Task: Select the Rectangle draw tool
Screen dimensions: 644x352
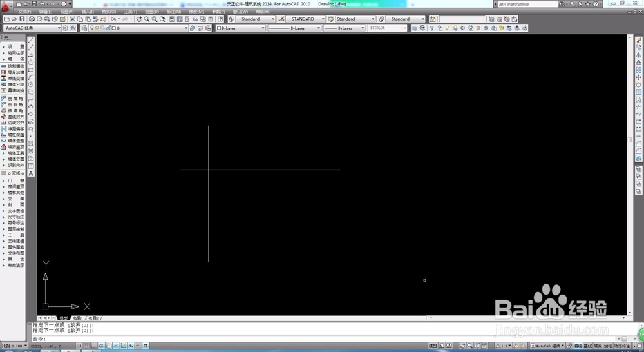Action: click(x=31, y=70)
